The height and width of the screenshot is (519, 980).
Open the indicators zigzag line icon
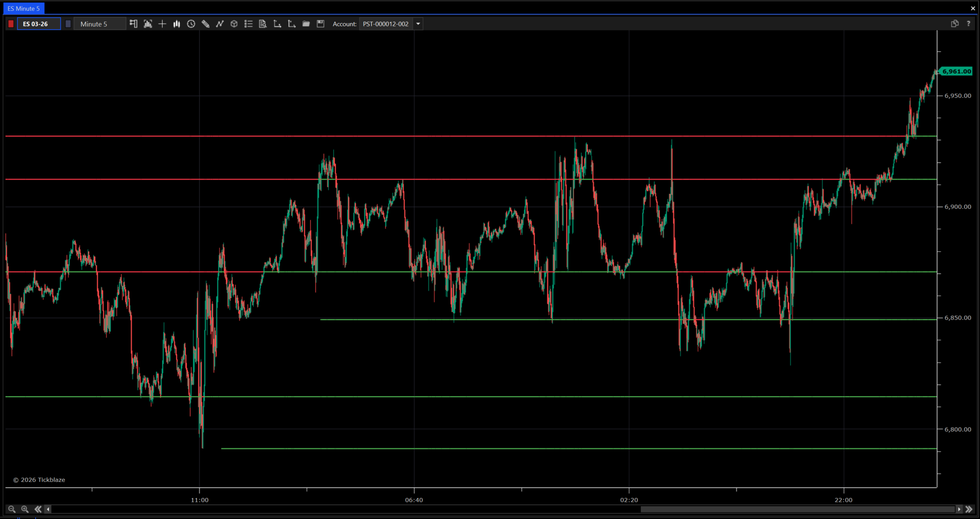220,24
